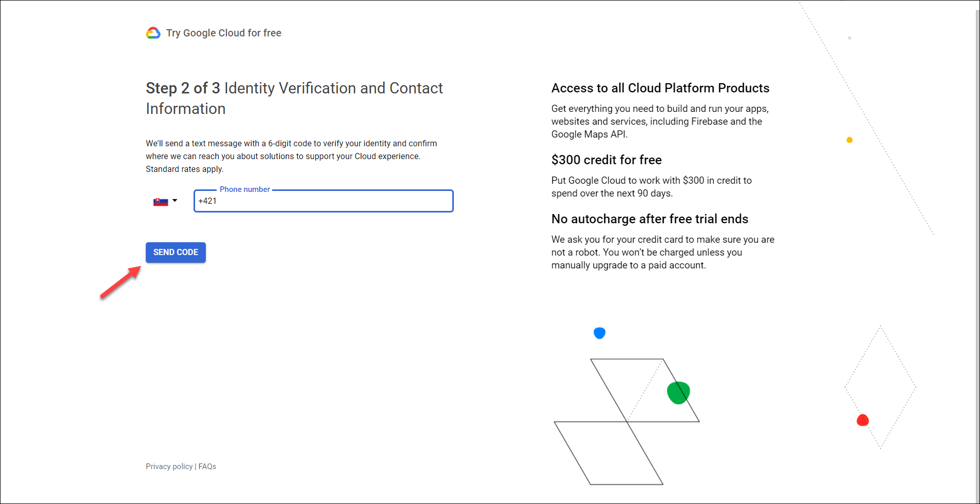The image size is (980, 504).
Task: Open the Privacy policy link
Action: pos(169,467)
